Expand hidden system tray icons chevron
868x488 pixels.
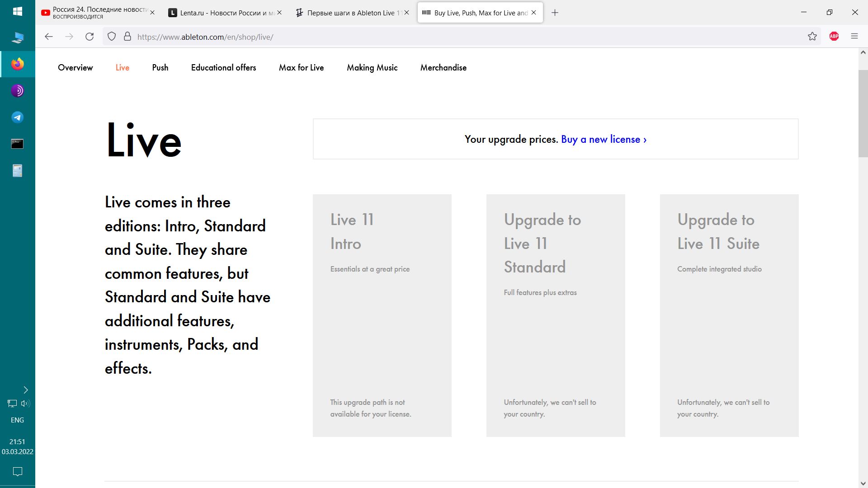click(26, 390)
